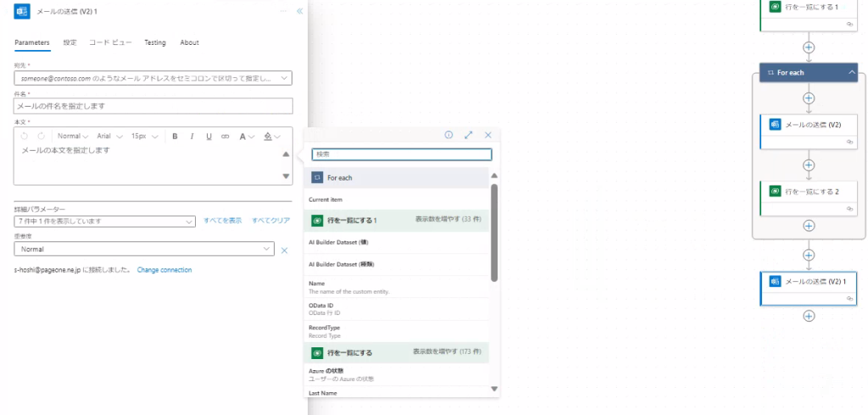Click the 検索 search field in popup

click(401, 154)
